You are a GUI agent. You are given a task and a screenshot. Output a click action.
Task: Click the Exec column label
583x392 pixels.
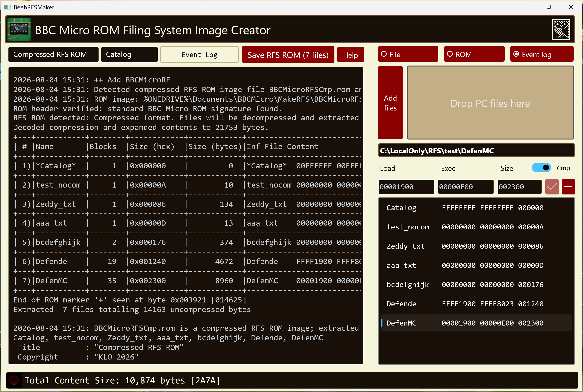point(448,168)
